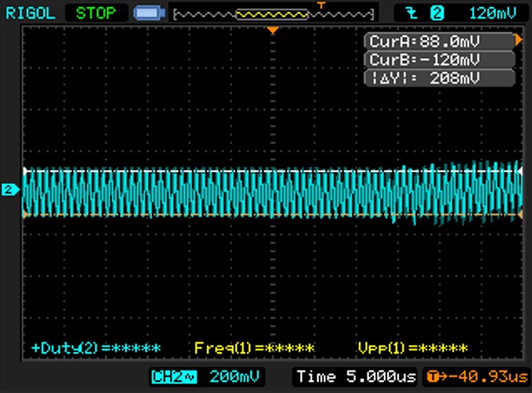Screen dimensions: 532x393
Task: Click the orange trigger level arrow at right edge
Action: coord(518,39)
